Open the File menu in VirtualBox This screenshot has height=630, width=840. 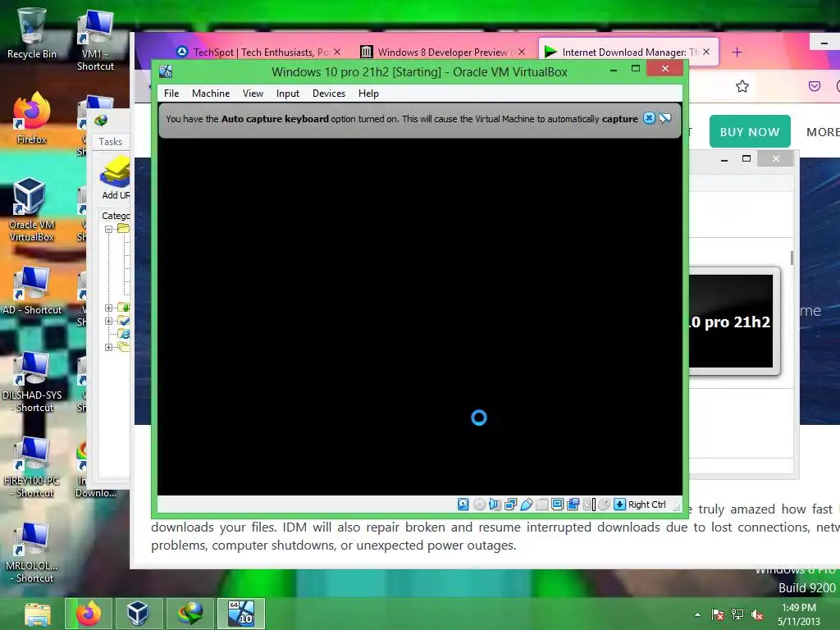pyautogui.click(x=171, y=94)
